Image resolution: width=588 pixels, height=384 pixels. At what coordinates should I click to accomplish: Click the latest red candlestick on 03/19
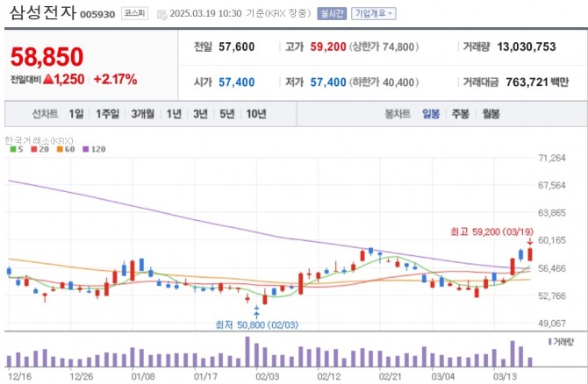point(530,254)
